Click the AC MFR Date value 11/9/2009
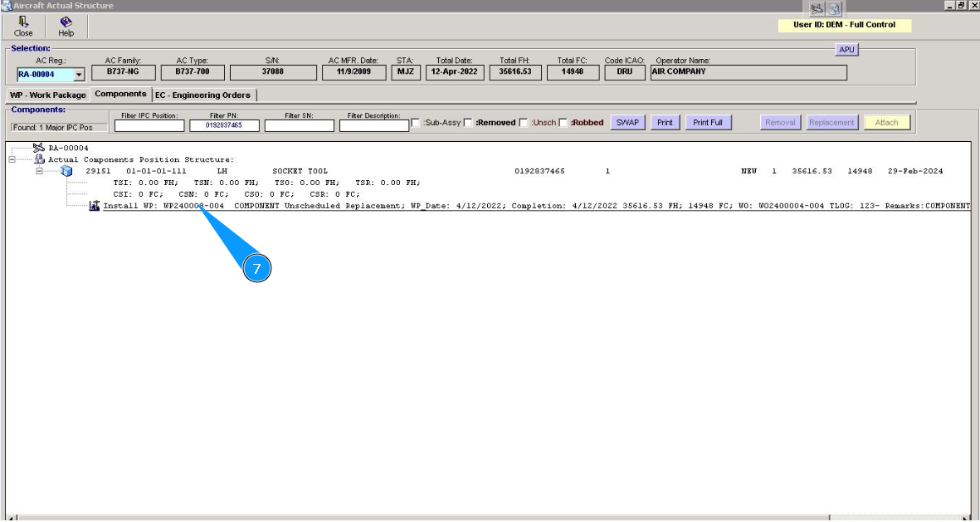980x522 pixels. pyautogui.click(x=353, y=72)
